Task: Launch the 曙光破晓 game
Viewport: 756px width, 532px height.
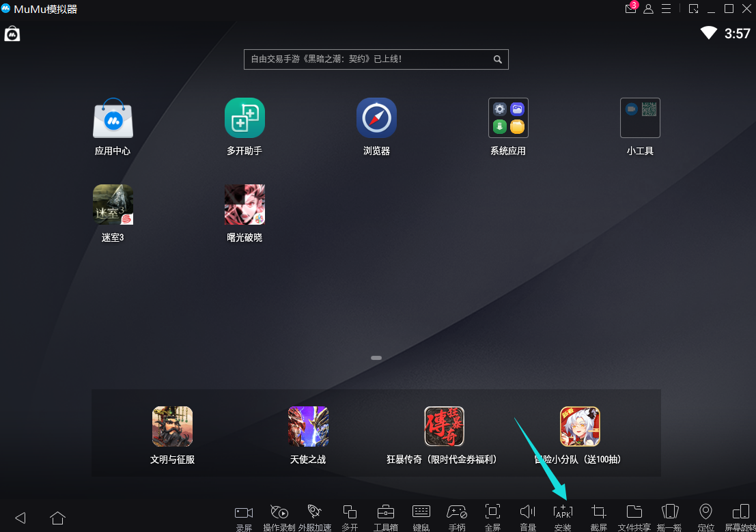Action: [244, 204]
